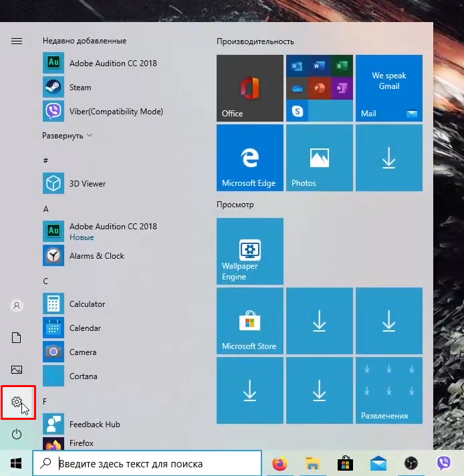The image size is (464, 476).
Task: Open 3D Viewer app
Action: tap(74, 184)
